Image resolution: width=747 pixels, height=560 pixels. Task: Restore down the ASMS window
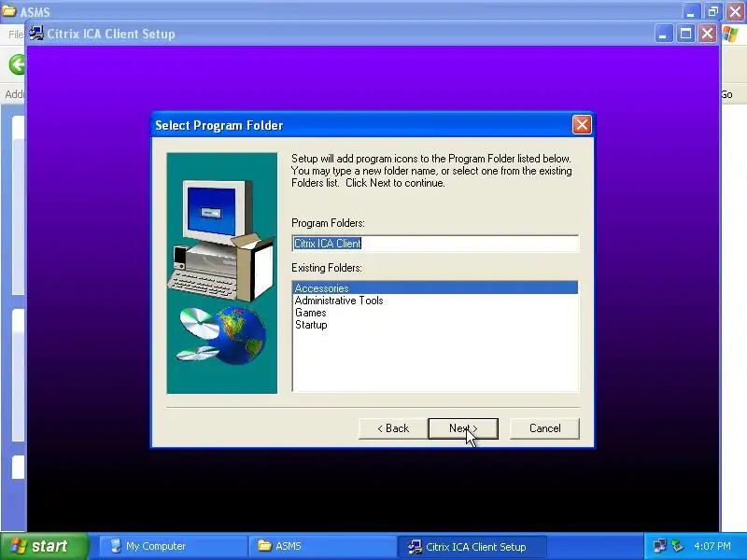coord(712,11)
